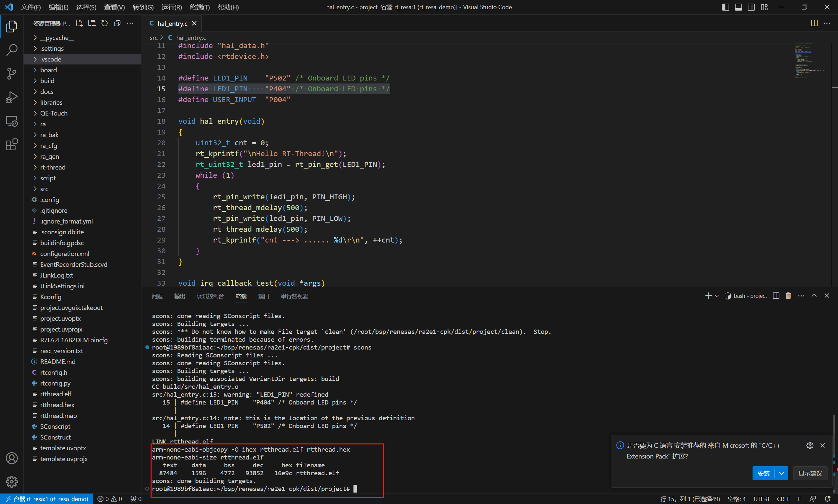Open the customize layout button

point(764,7)
